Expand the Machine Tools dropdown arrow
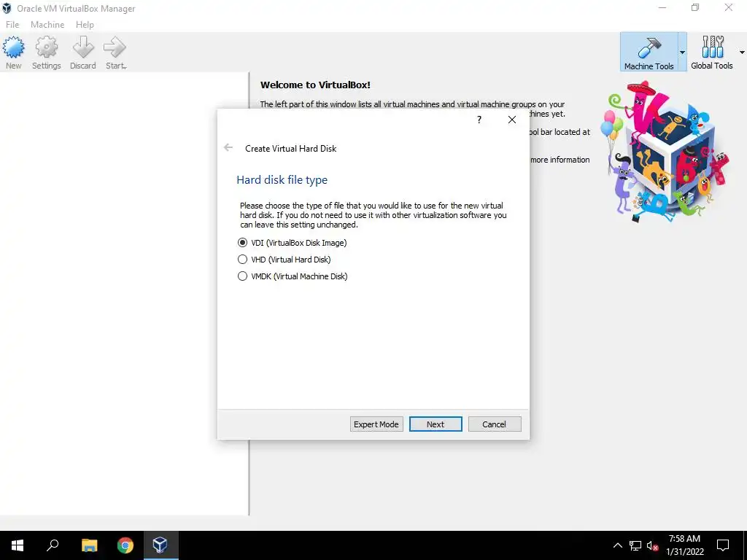Viewport: 747px width, 560px height. click(682, 52)
